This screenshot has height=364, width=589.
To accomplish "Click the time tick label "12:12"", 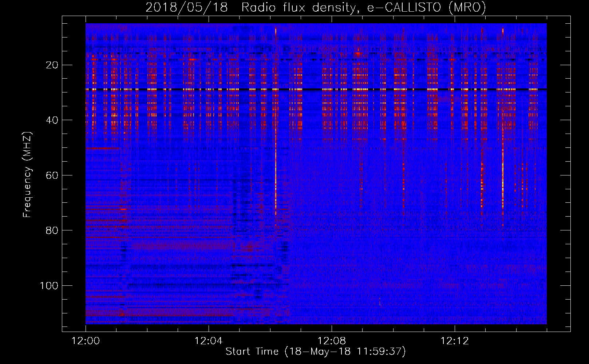I will [x=455, y=341].
